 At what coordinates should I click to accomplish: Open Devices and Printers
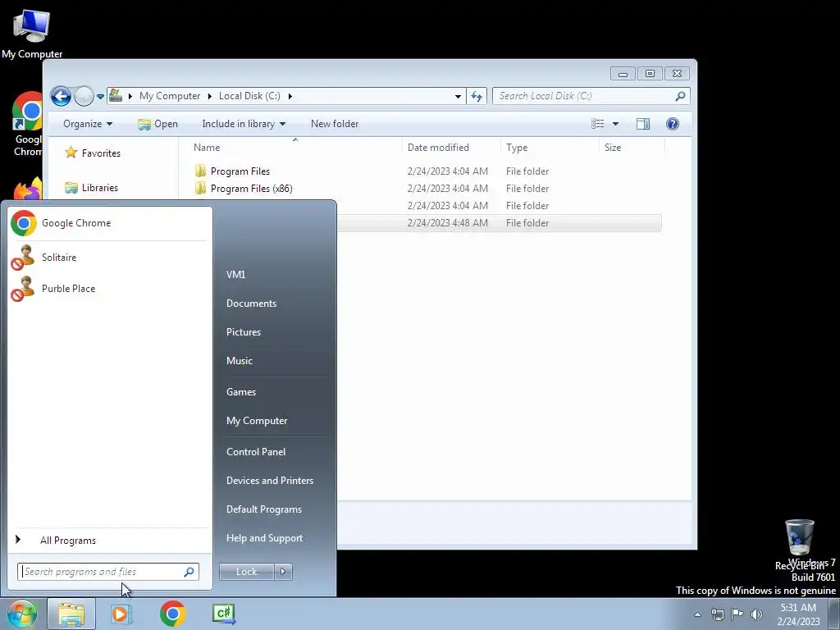coord(269,481)
